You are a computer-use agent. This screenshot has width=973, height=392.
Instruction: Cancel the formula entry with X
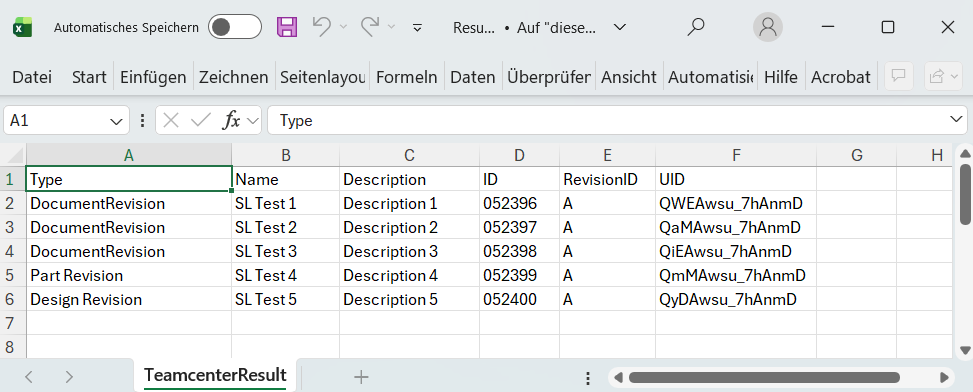coord(171,120)
